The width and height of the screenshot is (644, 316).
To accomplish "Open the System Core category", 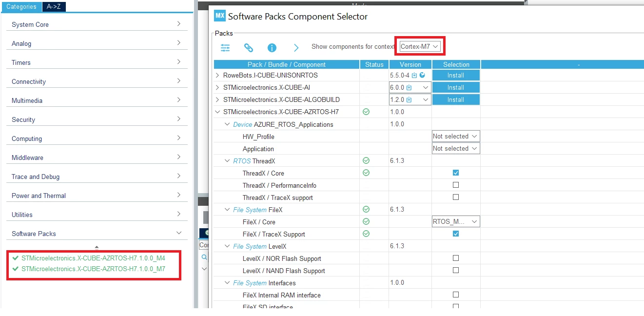I will [x=97, y=24].
